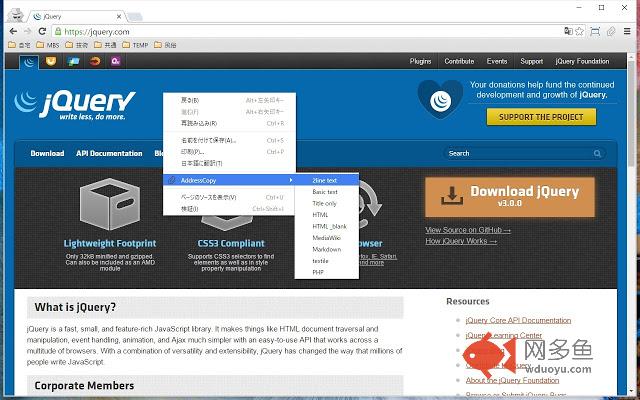Click the browser back arrow
640x400 pixels.
(x=13, y=31)
